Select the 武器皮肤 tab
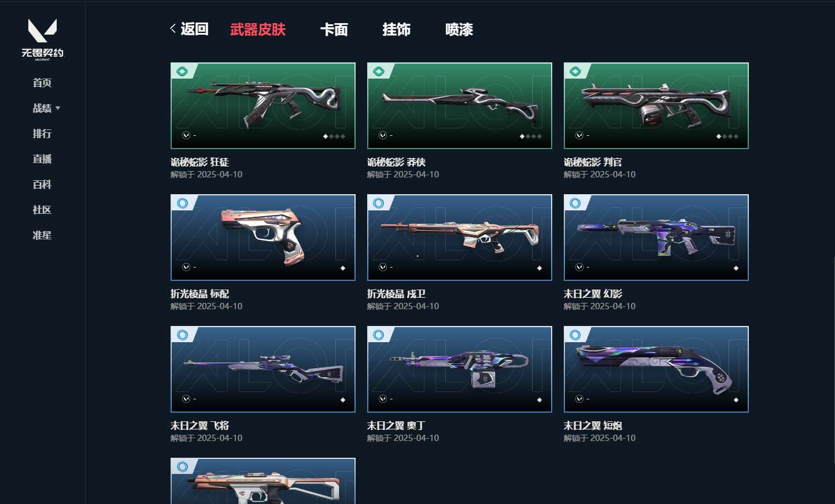The width and height of the screenshot is (835, 504). pos(258,29)
